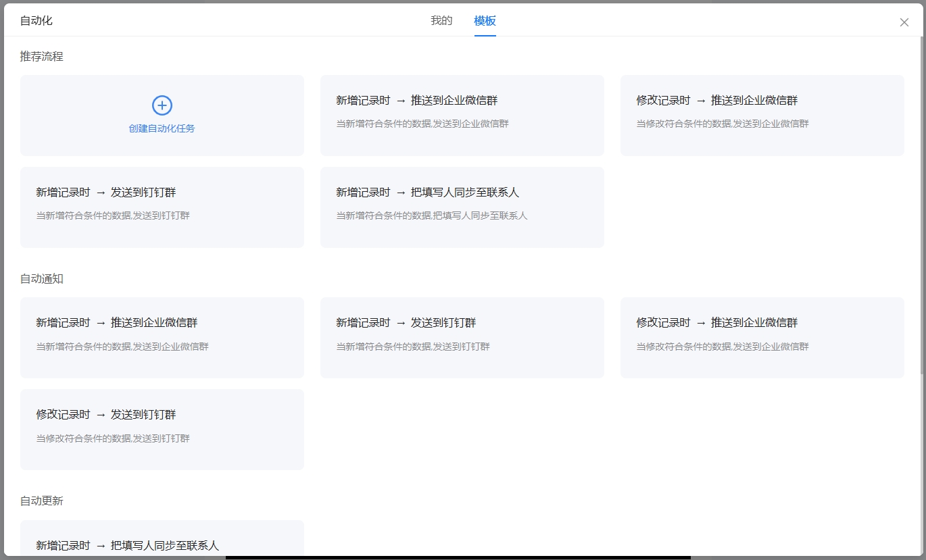Select 新增记录时 → 把填写人同步至联系人 card under 推荐流程
The height and width of the screenshot is (560, 926).
click(462, 207)
